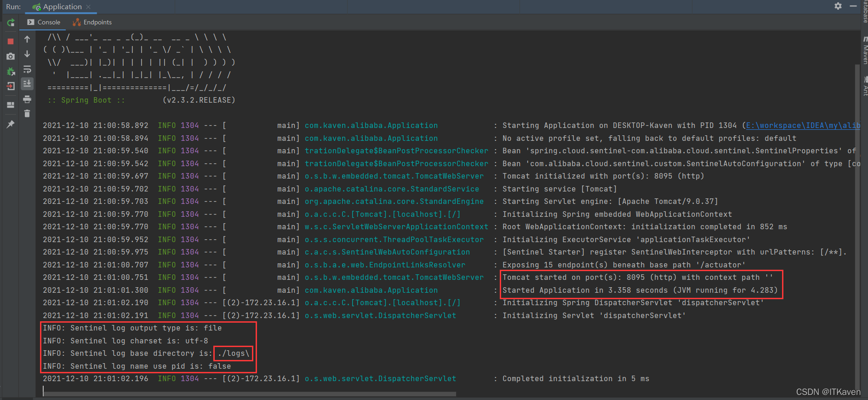Open the Ant side tool window

[x=865, y=86]
